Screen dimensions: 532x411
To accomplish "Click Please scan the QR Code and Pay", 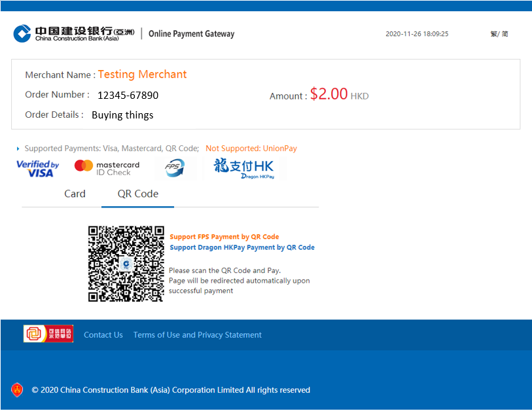I will [x=224, y=270].
